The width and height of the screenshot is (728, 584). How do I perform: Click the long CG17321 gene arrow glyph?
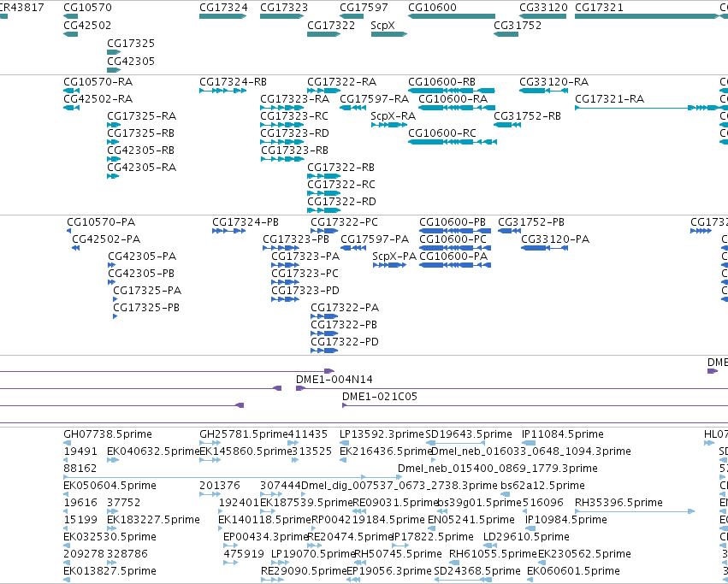click(647, 16)
